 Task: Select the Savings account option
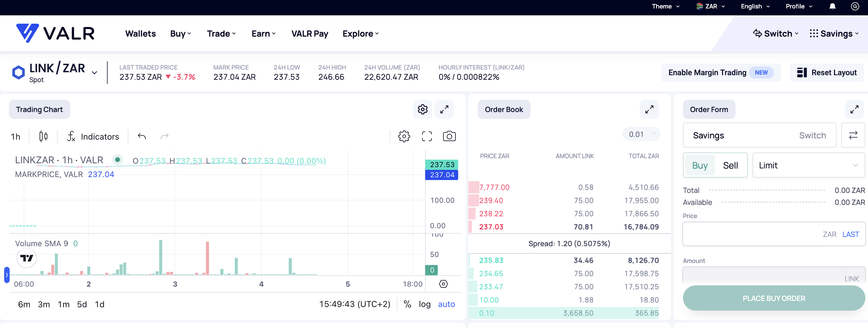click(x=708, y=135)
